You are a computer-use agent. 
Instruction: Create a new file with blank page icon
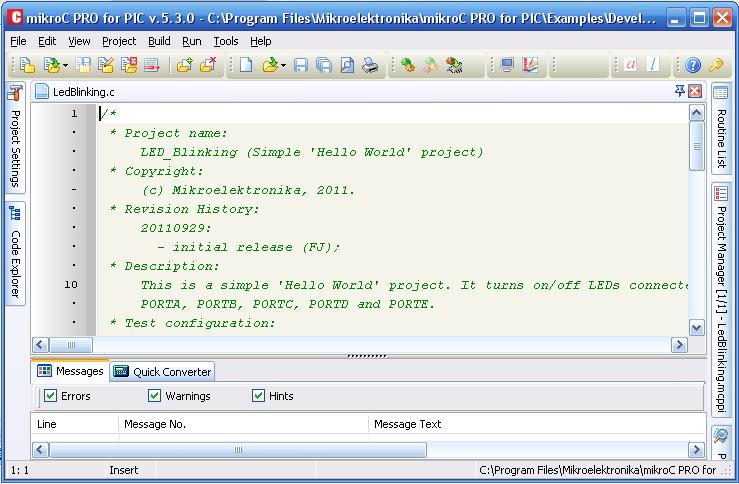point(246,65)
